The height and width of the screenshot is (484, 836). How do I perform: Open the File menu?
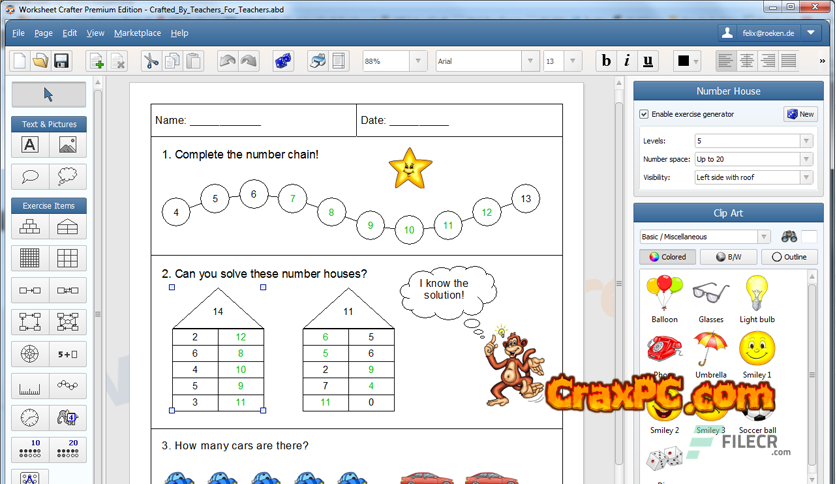pos(19,33)
